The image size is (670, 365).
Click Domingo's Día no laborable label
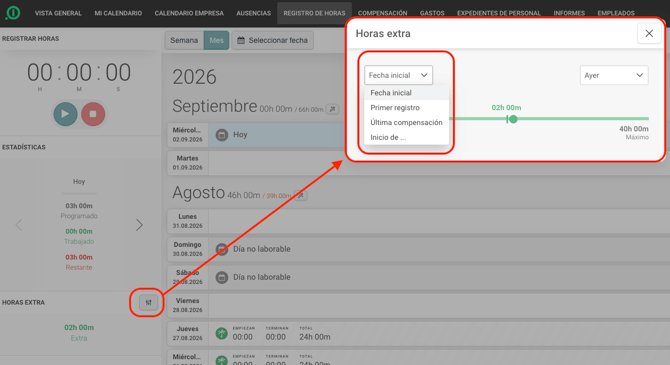[262, 249]
